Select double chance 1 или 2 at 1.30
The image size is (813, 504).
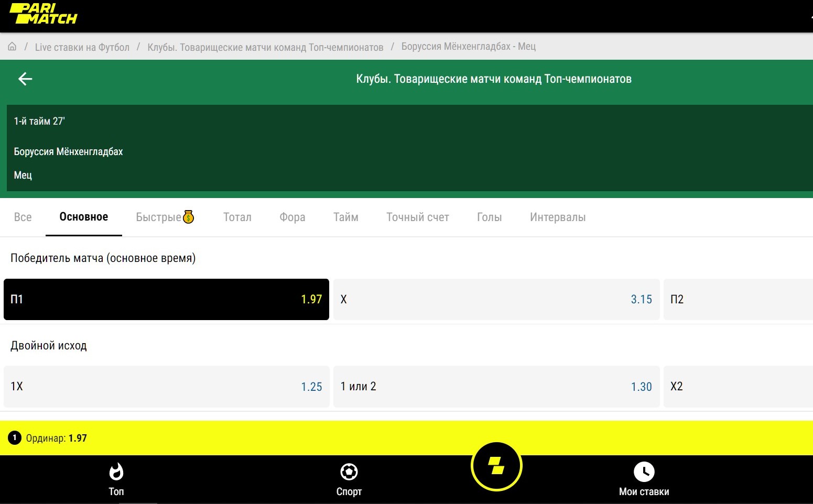[x=496, y=387]
